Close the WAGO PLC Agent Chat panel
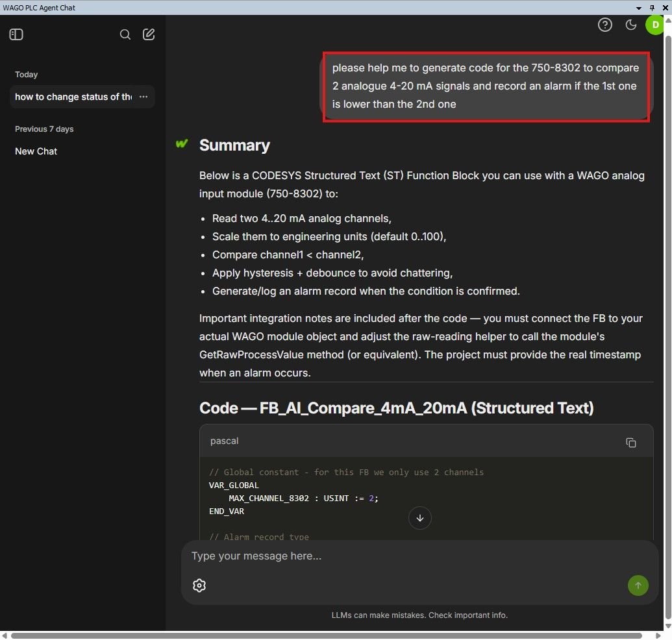 tap(665, 8)
